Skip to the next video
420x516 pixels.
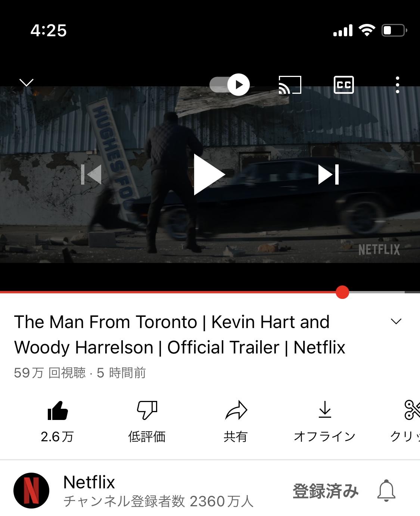(329, 174)
